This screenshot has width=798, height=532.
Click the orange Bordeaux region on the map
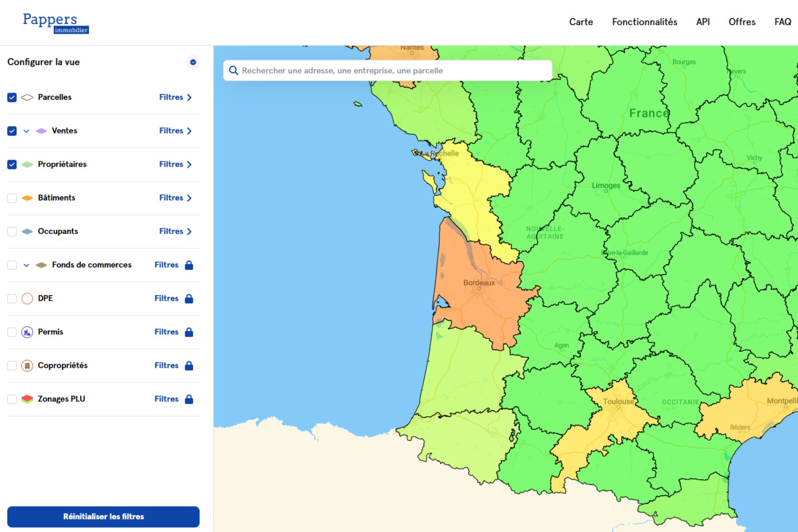point(479,301)
